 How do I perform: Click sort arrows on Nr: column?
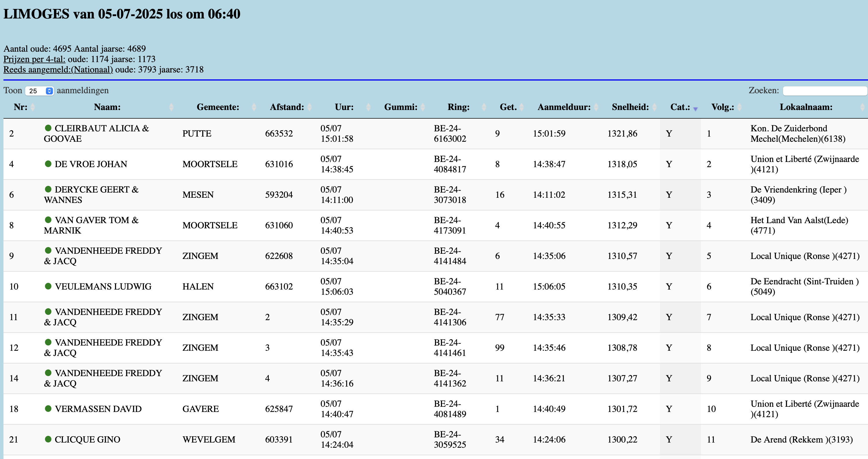[x=32, y=107]
